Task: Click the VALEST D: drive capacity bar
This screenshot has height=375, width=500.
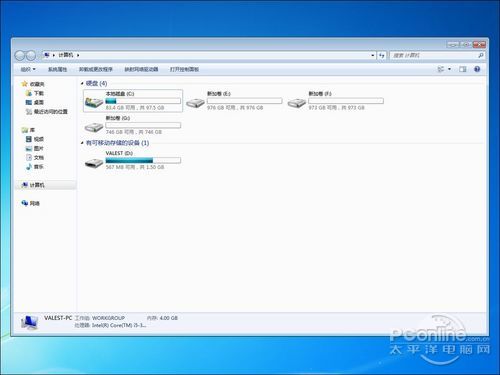Action: pyautogui.click(x=143, y=161)
